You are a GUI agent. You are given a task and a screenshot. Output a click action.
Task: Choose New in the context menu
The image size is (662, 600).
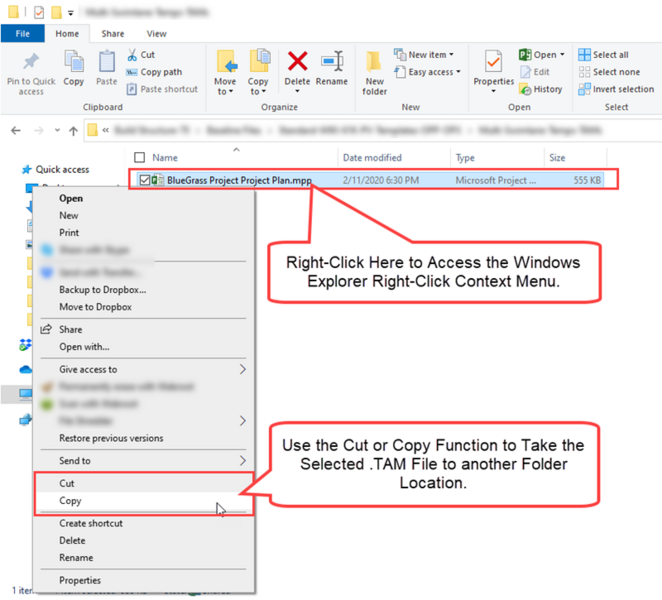click(68, 215)
